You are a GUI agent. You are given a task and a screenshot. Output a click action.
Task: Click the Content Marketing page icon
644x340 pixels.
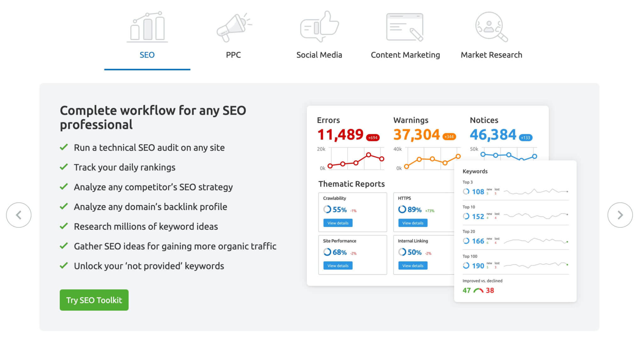click(405, 27)
